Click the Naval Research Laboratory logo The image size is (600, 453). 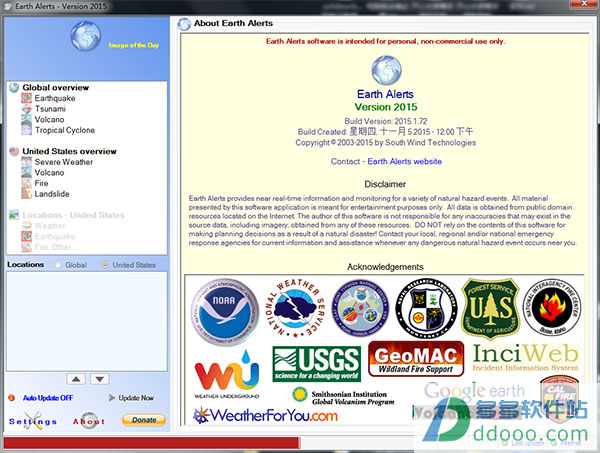point(426,308)
